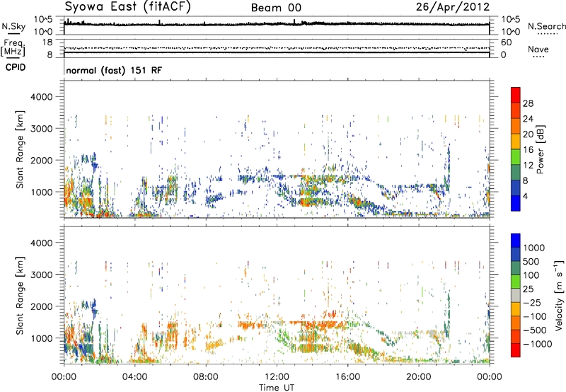
Task: Click the 'Time UT' axis label
Action: (x=277, y=388)
